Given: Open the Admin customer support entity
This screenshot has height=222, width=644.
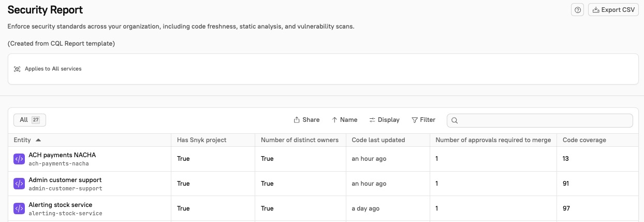Looking at the screenshot, I should [65, 179].
